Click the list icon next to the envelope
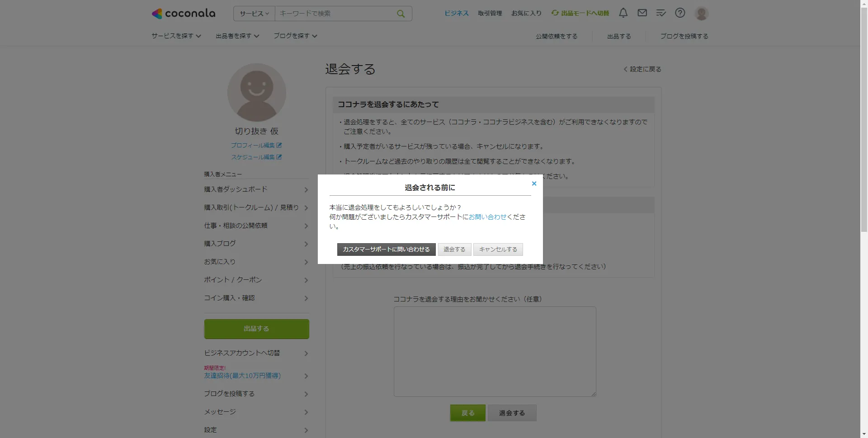 click(661, 13)
